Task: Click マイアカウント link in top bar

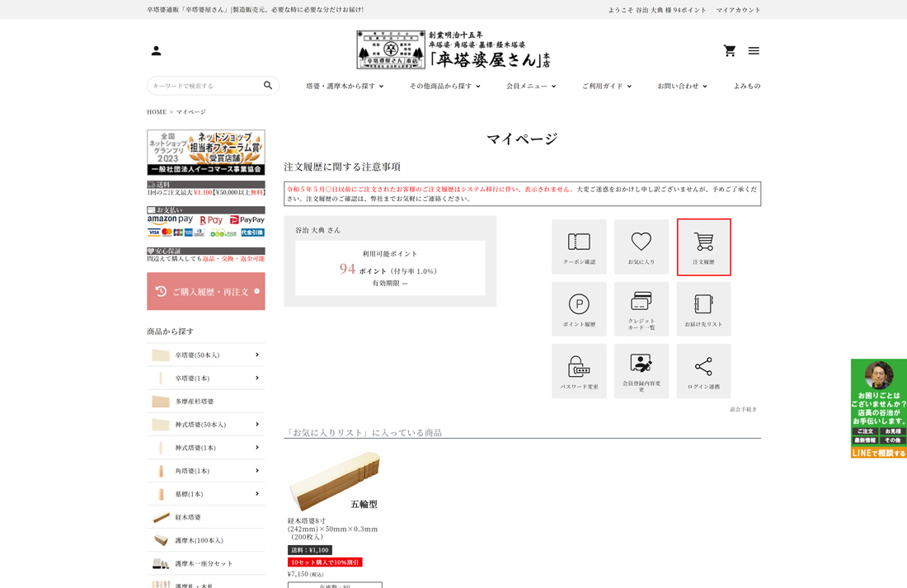Action: coord(738,10)
